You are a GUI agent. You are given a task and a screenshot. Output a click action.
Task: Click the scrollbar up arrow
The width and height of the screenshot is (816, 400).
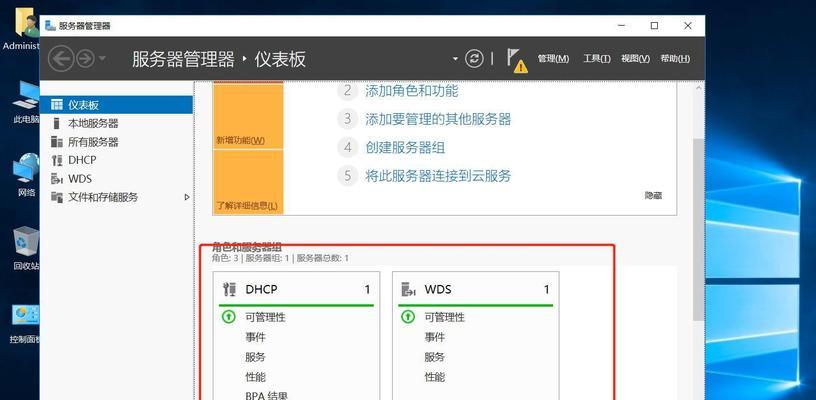[x=698, y=88]
